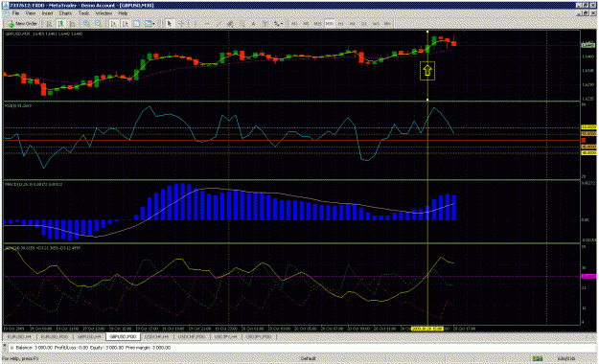Open the Tools menu
The height and width of the screenshot is (364, 599).
[x=83, y=13]
